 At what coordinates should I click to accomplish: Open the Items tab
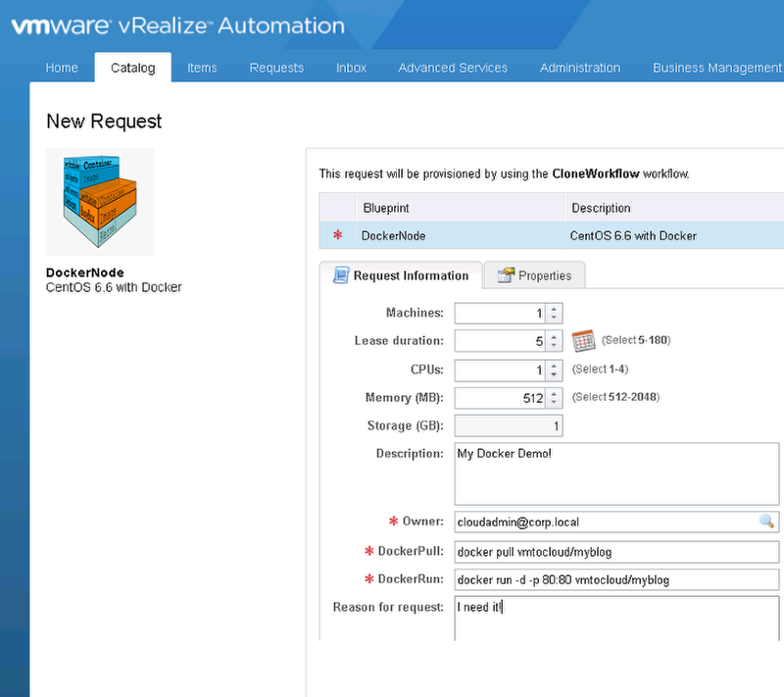coord(202,68)
